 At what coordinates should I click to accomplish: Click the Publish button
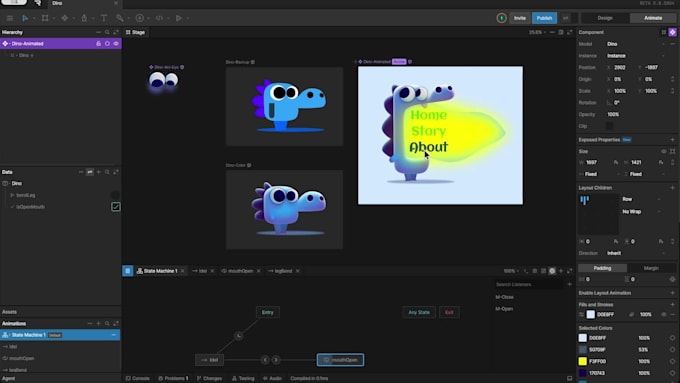click(544, 18)
